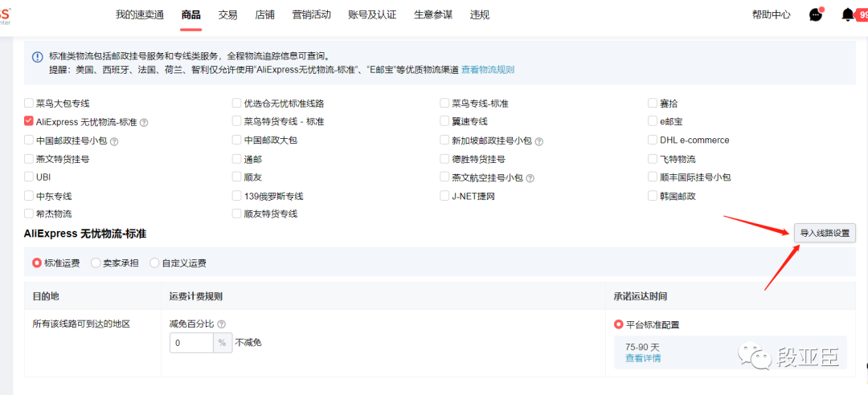Open the 帮助中心 link
Viewport: 868px width, 395px height.
coord(771,15)
